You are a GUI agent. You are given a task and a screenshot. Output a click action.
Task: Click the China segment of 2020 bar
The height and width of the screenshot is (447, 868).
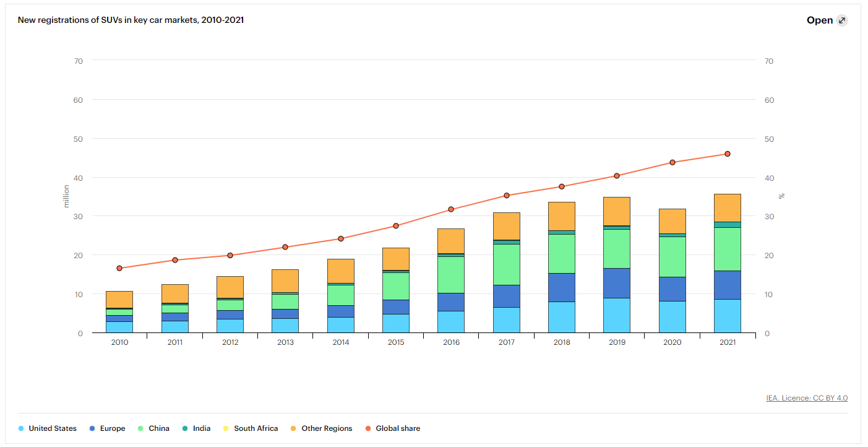(672, 256)
